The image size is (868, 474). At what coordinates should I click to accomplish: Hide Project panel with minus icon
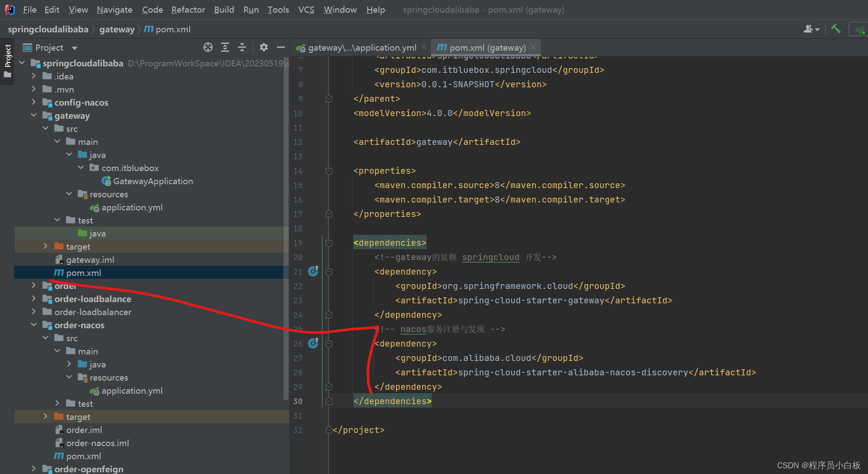(281, 47)
